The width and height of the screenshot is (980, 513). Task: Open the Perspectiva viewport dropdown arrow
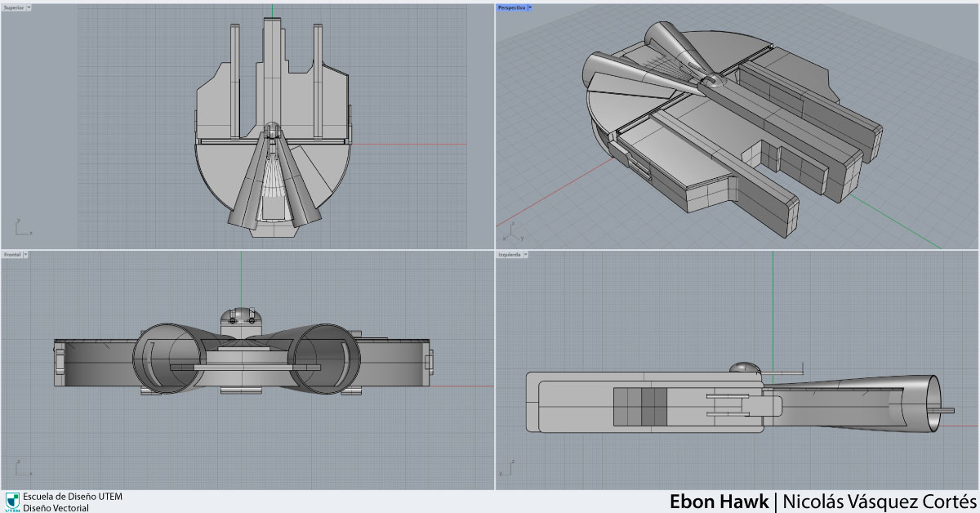[529, 7]
